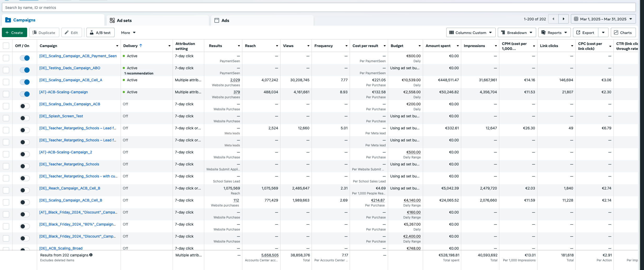Click the next page arrow icon

[563, 19]
